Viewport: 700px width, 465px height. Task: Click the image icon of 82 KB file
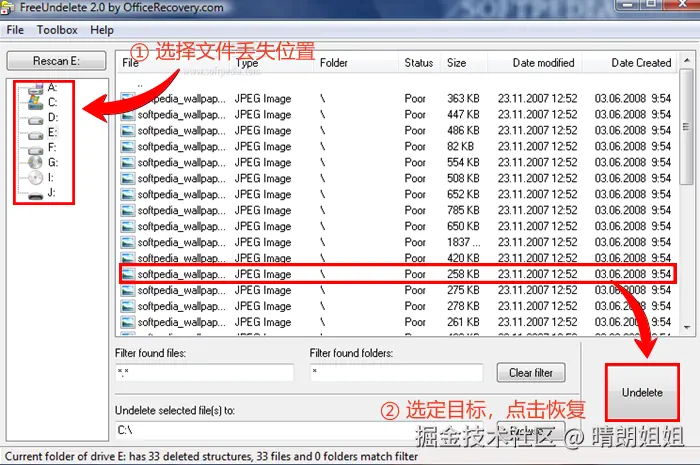(128, 147)
